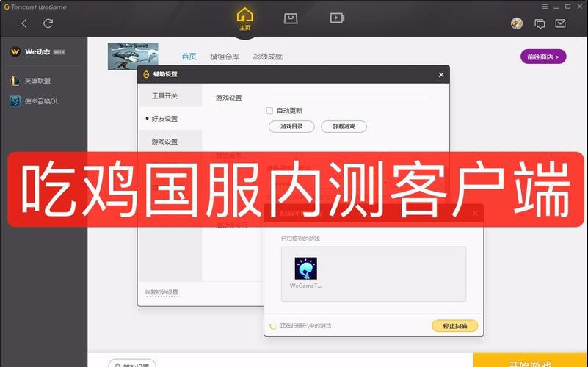
Task: Click the 卸载游戏 button
Action: 344,127
